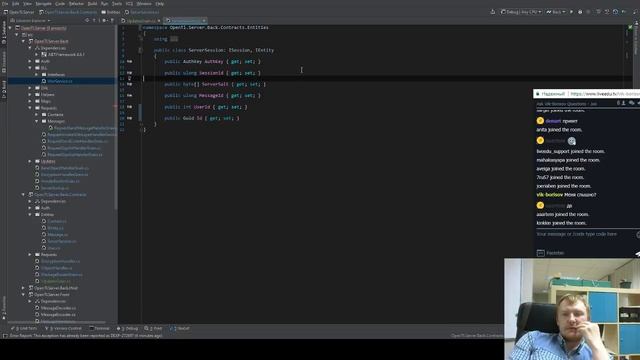The image size is (640, 360).
Task: Open the Find tool window tab
Action: (153, 328)
